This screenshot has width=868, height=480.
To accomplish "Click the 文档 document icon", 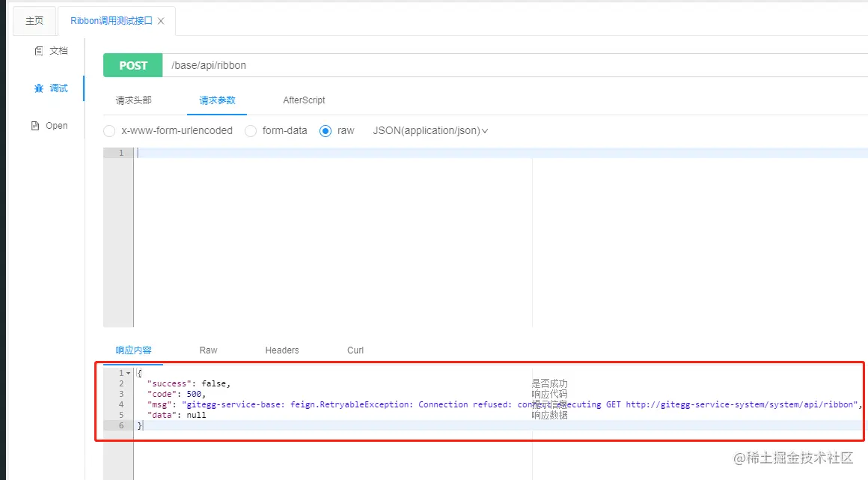I will point(39,51).
